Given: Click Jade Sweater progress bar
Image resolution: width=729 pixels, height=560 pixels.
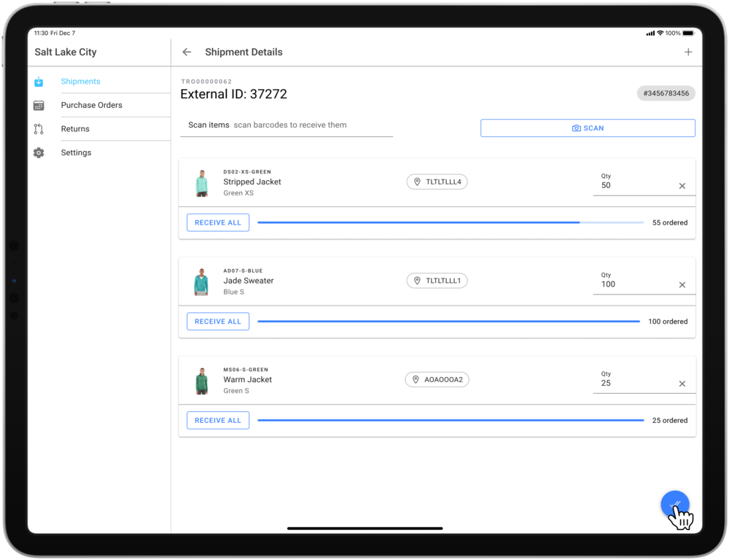Looking at the screenshot, I should (448, 322).
